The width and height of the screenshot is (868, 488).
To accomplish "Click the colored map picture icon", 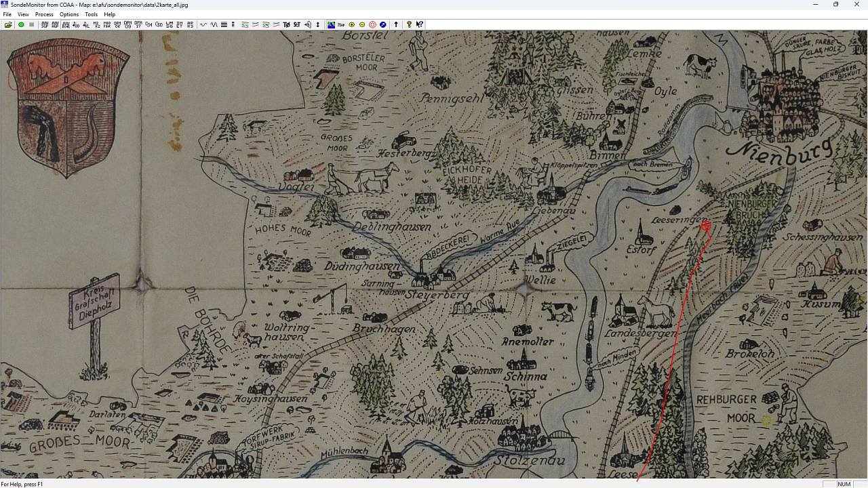I will click(x=331, y=24).
